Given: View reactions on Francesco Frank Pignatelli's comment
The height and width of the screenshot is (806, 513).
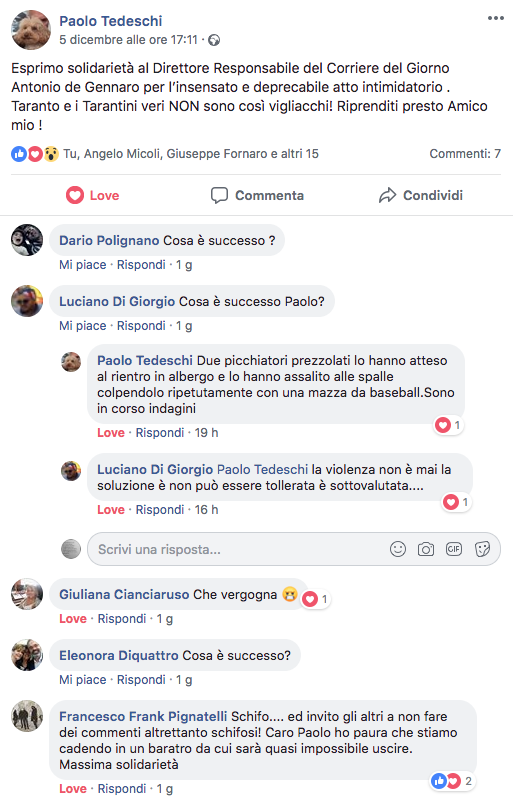Looking at the screenshot, I should pos(451,781).
